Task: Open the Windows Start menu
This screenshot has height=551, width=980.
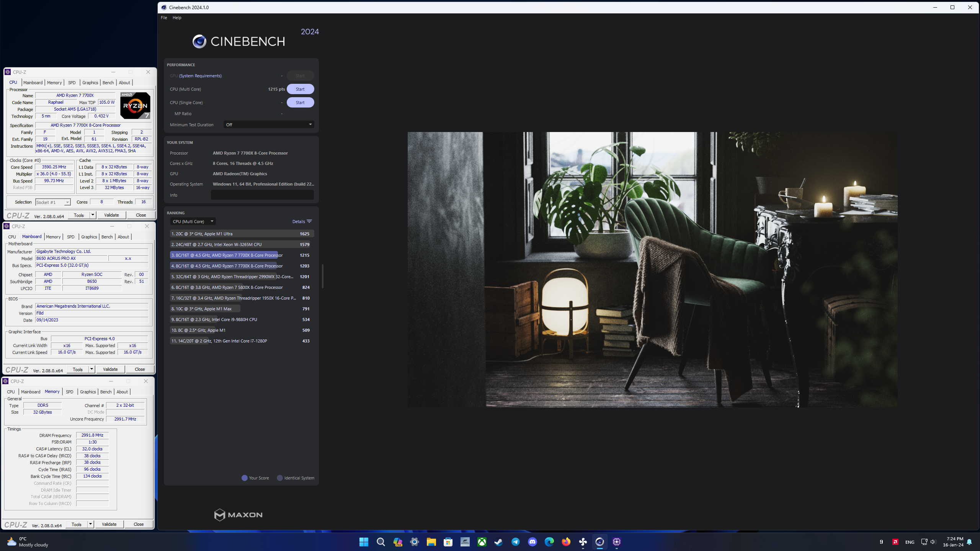Action: click(x=364, y=542)
